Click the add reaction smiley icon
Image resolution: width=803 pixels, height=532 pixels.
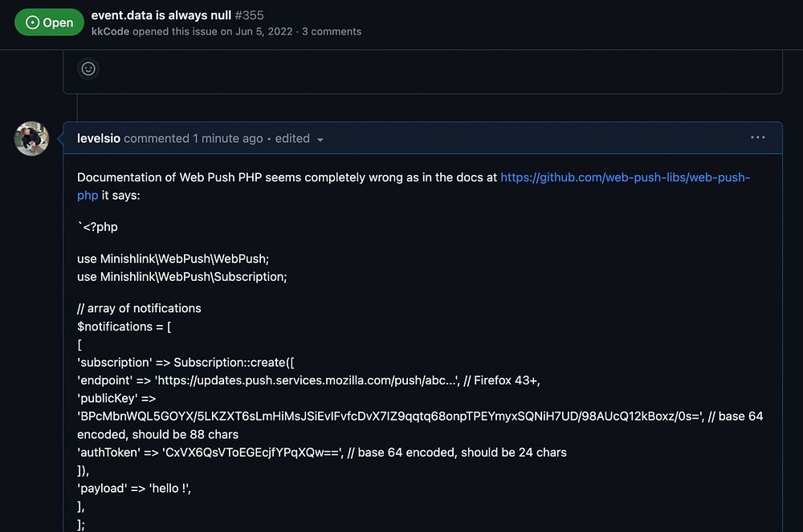pos(88,69)
